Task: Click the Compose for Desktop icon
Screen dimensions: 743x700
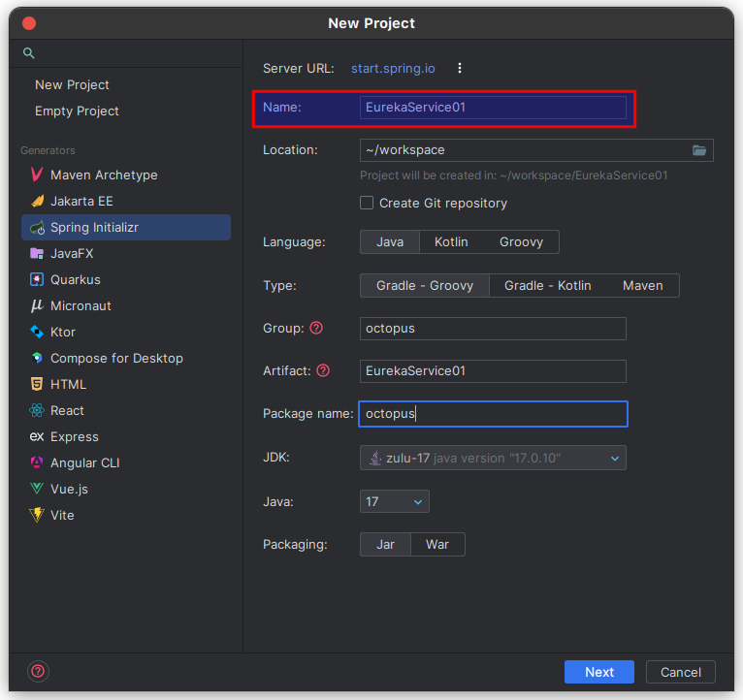Action: [x=37, y=358]
